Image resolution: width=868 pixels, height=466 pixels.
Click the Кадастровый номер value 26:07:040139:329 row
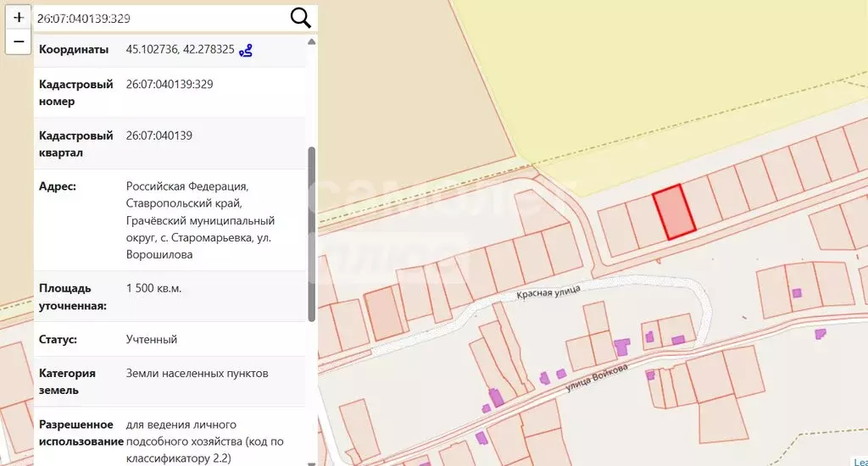[170, 92]
